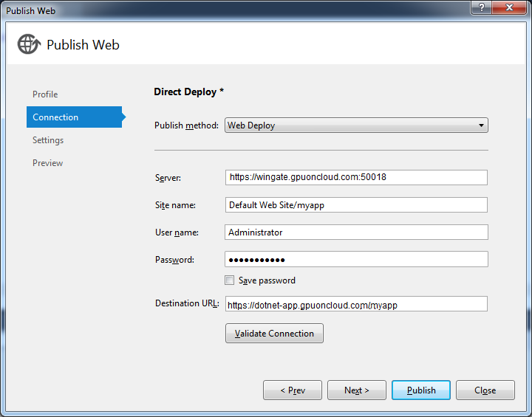Click the Direct Deploy profile heading
The image size is (532, 417).
point(188,92)
